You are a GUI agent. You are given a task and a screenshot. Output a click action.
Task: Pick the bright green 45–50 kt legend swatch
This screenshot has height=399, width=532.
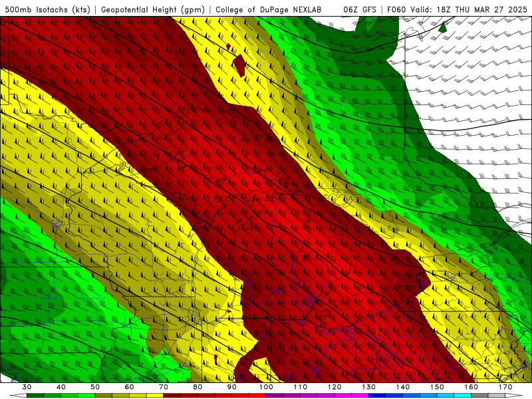[86, 396]
